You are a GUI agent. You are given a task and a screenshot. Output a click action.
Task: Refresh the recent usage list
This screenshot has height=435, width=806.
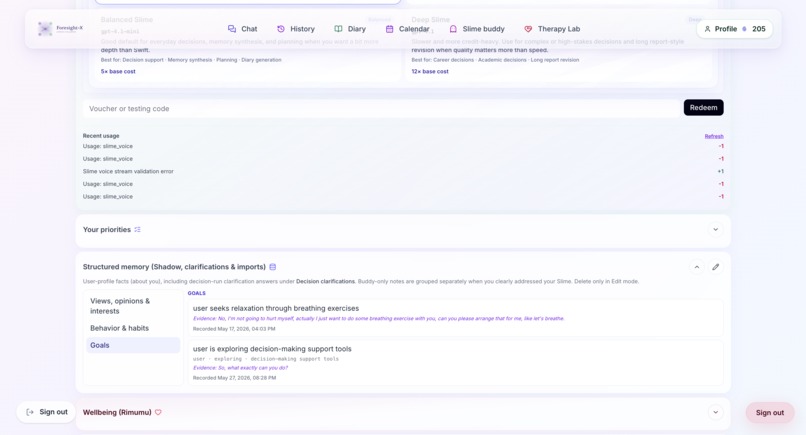click(713, 136)
